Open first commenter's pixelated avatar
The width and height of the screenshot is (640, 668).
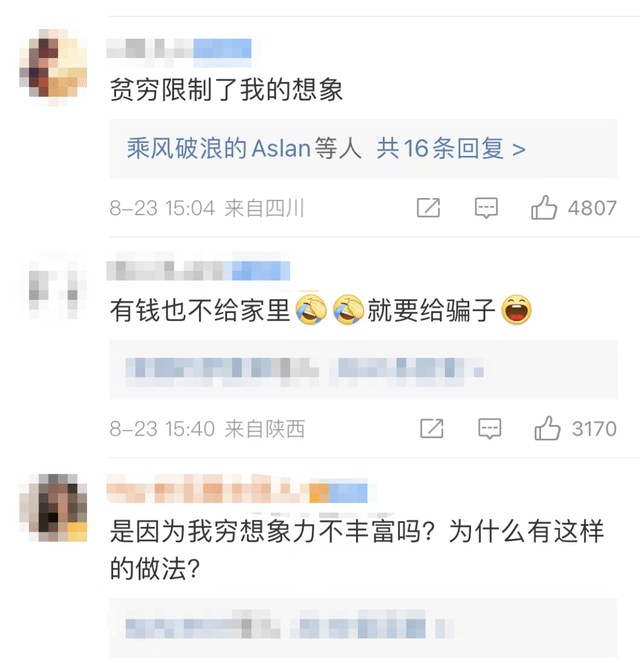pos(53,66)
